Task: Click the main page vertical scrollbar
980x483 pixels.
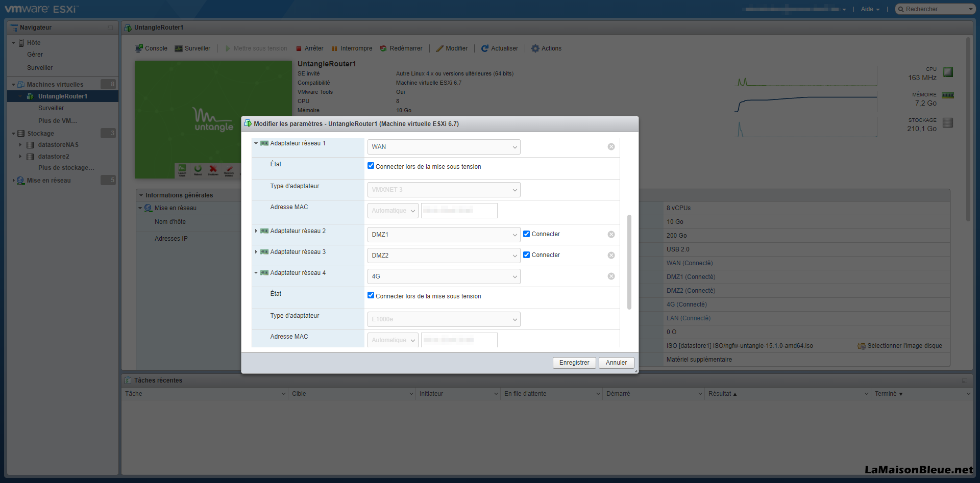Action: point(968,129)
